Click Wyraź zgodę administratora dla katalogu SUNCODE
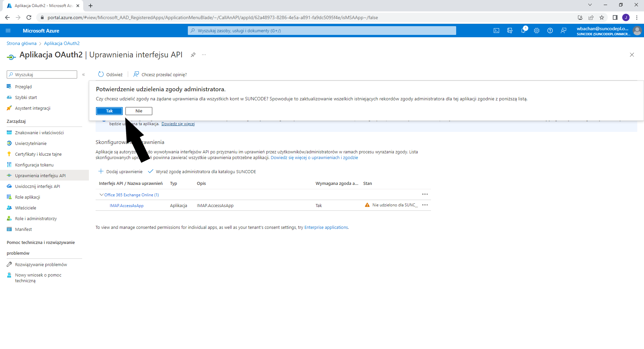This screenshot has width=644, height=349. (x=202, y=171)
